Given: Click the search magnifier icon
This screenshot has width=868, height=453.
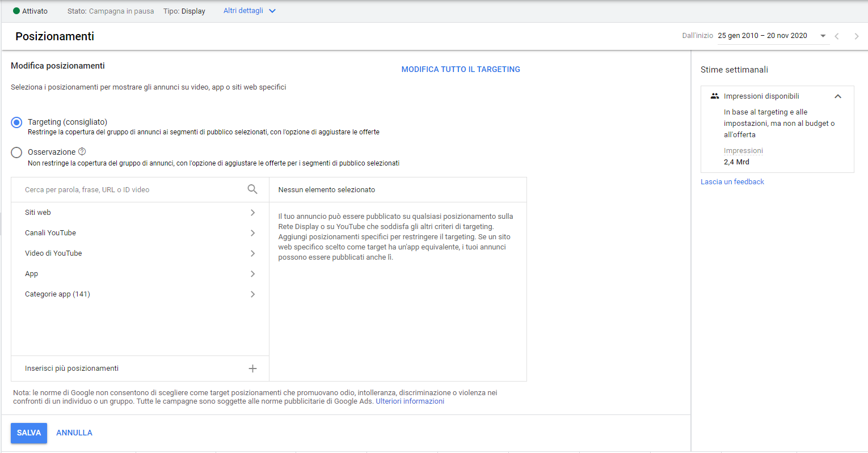Looking at the screenshot, I should [252, 189].
